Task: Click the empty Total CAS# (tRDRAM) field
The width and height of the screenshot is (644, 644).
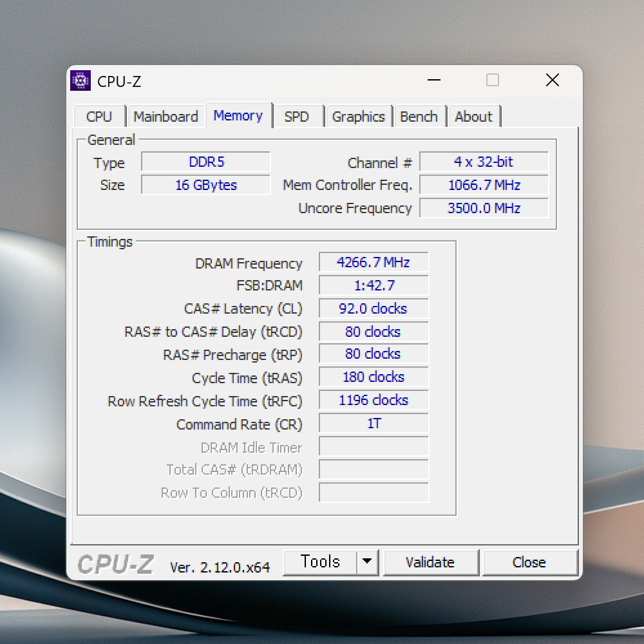Action: pyautogui.click(x=374, y=469)
